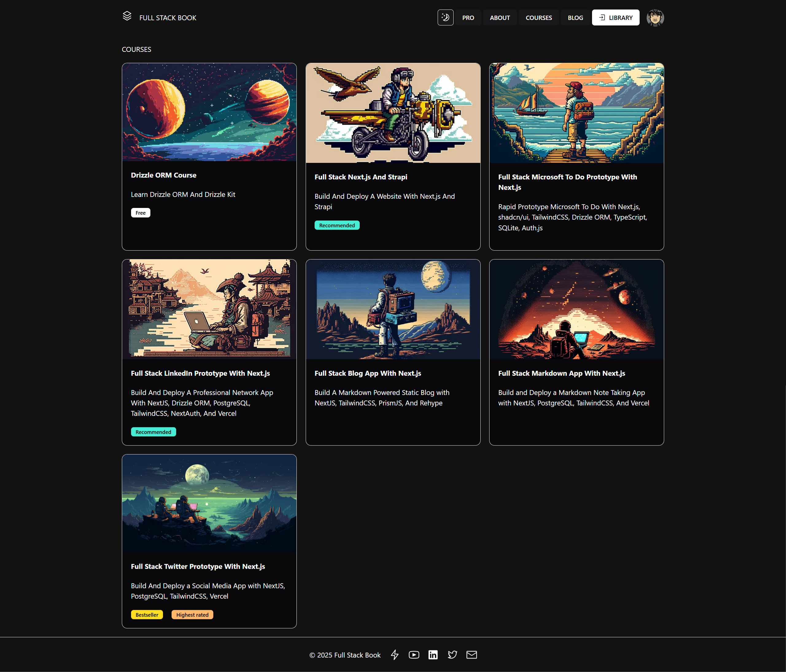The image size is (786, 672).
Task: Open the Markdown App course thumbnail
Action: (576, 309)
